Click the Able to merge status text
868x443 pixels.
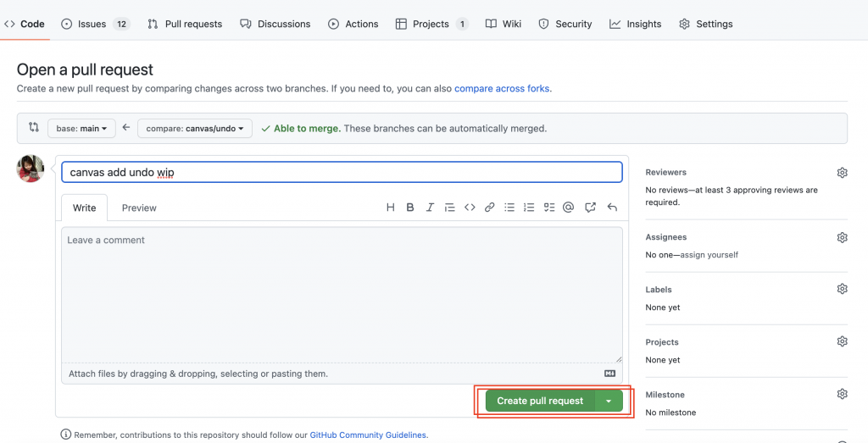tap(307, 128)
